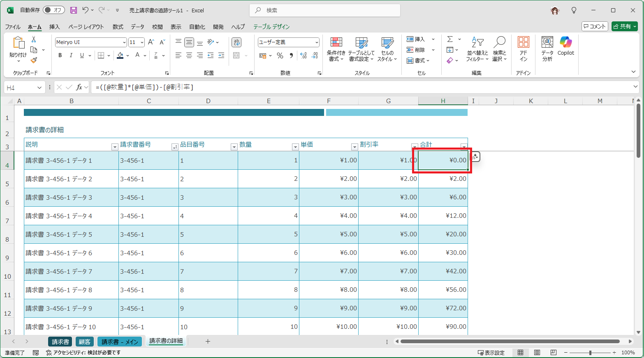The width and height of the screenshot is (644, 358).
Task: Toggle Bold formatting
Action: pyautogui.click(x=60, y=55)
